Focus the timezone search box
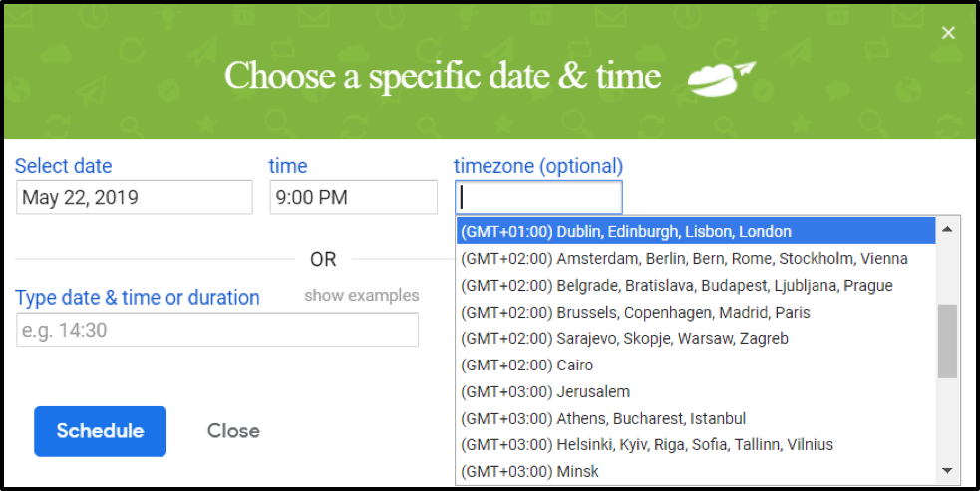Viewport: 980px width, 491px height. point(538,197)
